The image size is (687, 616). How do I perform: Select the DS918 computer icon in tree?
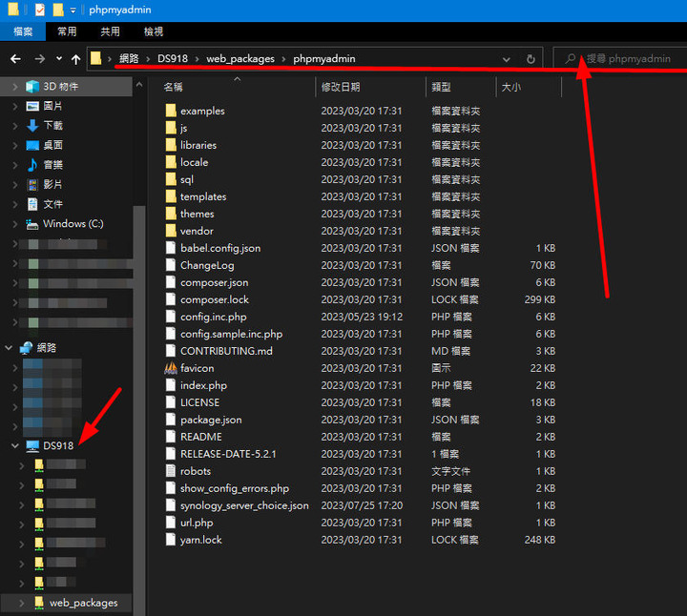tap(32, 445)
